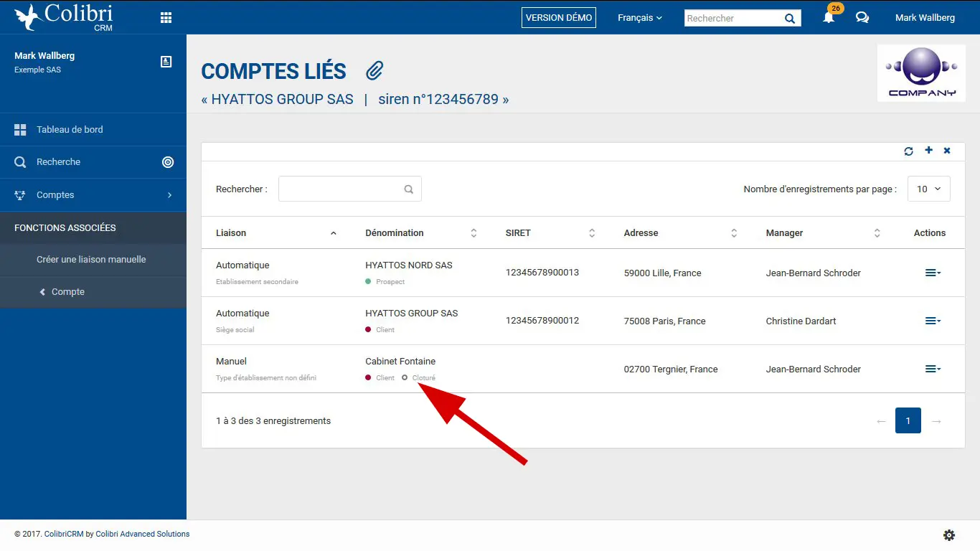Go back to Compte
980x551 pixels.
[67, 292]
